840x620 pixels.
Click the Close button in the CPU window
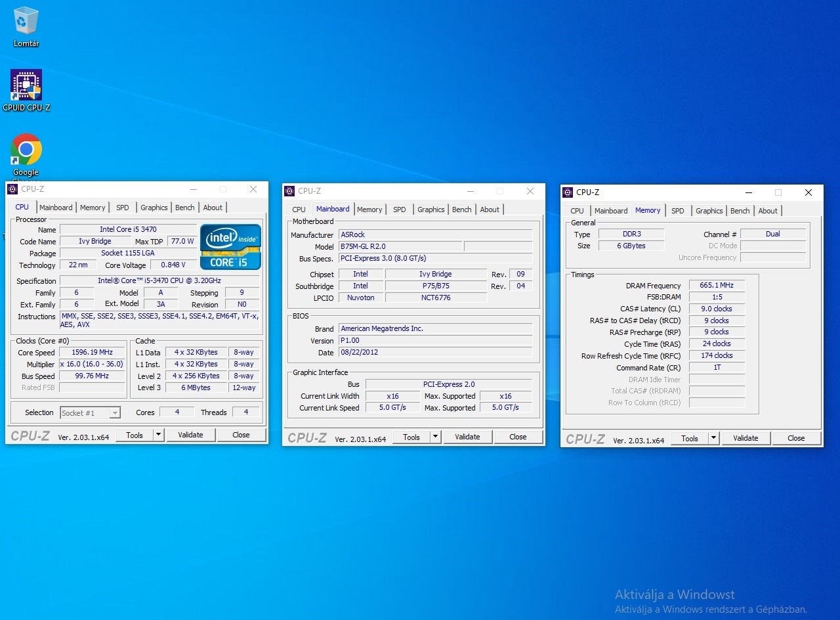241,435
